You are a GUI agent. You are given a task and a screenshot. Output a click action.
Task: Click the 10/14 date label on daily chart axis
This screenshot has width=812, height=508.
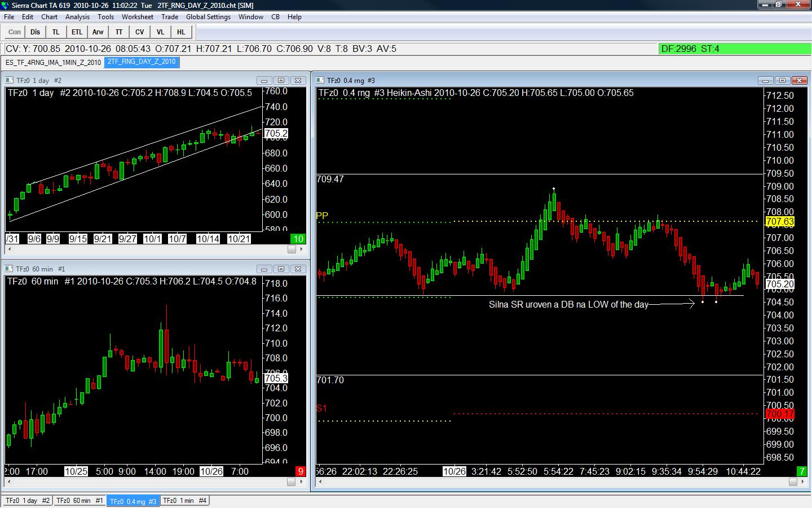click(x=208, y=239)
